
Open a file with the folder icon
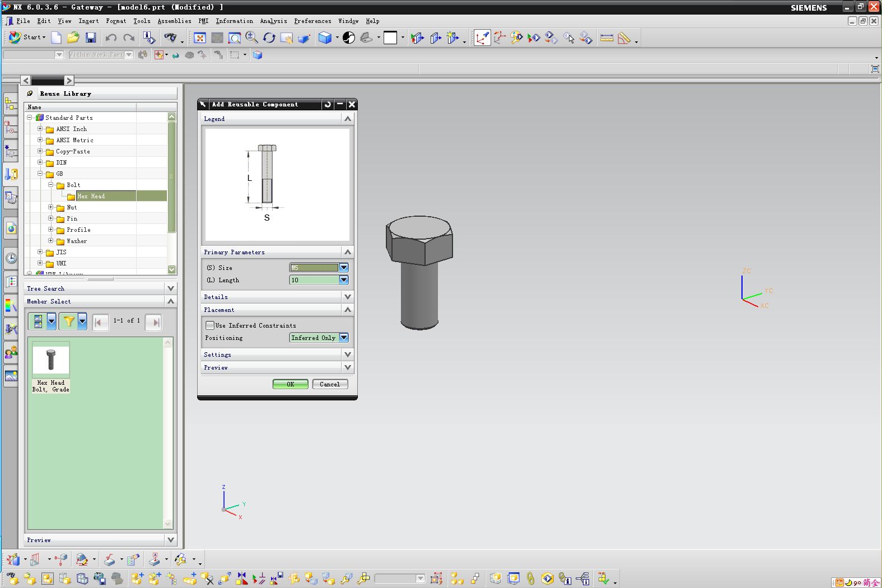[x=73, y=38]
